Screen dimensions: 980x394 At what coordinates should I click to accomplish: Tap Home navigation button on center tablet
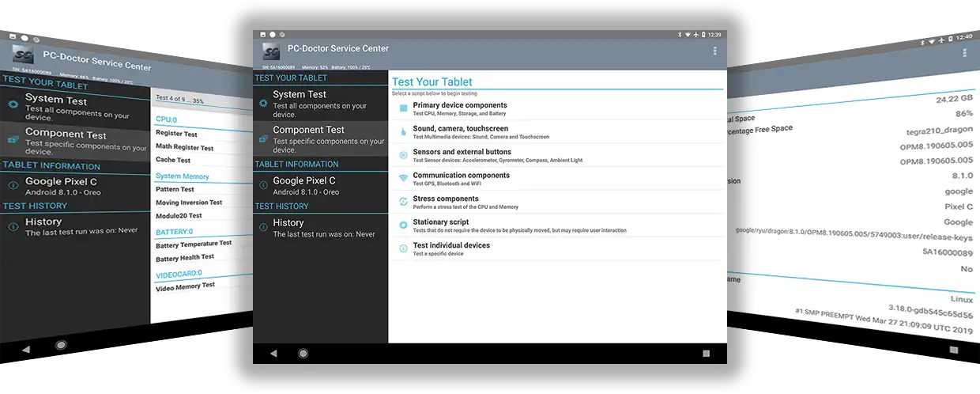(303, 354)
